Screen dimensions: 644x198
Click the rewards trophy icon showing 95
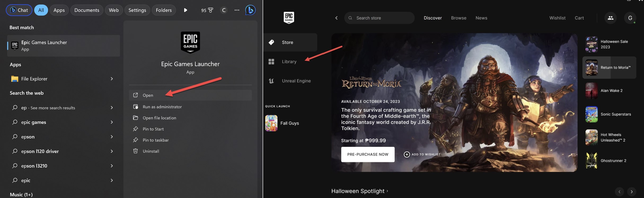(210, 10)
